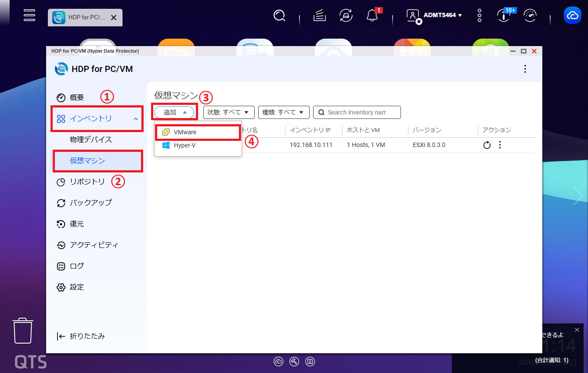This screenshot has height=373, width=588.
Task: Open the QTS main hamburger menu
Action: (29, 15)
